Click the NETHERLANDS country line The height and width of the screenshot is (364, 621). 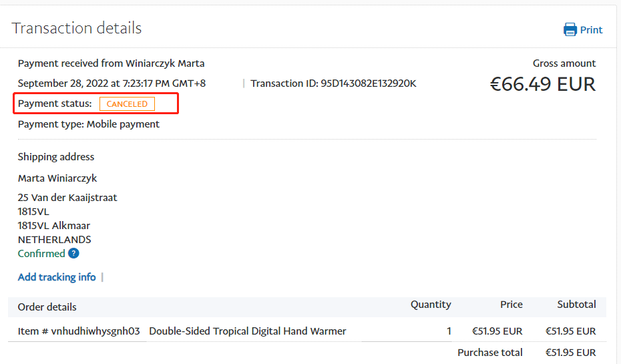55,240
